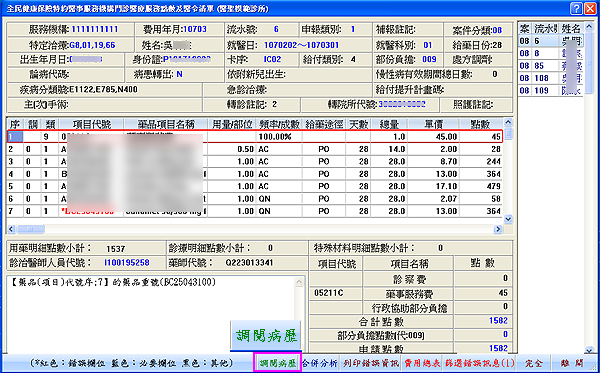
Task: Click the patient list vertical scrollbar
Action: click(589, 63)
